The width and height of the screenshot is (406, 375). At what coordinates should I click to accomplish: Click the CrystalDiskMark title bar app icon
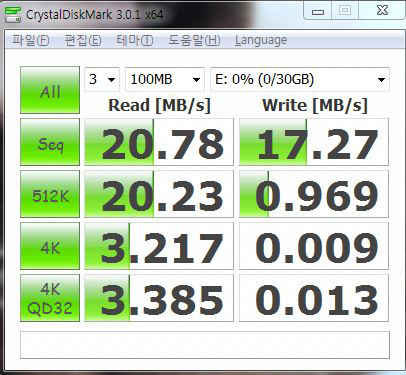coord(12,14)
